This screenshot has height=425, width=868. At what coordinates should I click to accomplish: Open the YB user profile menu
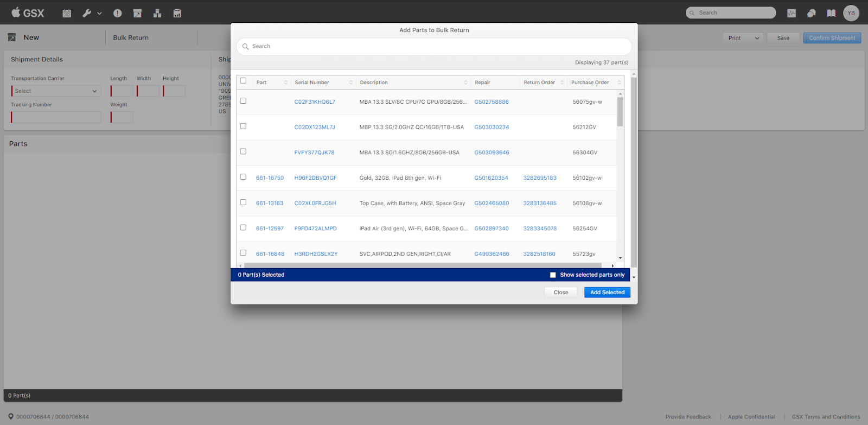point(851,13)
